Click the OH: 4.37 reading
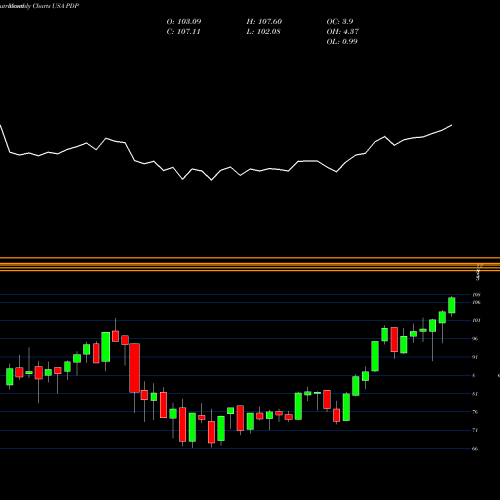 click(x=342, y=32)
